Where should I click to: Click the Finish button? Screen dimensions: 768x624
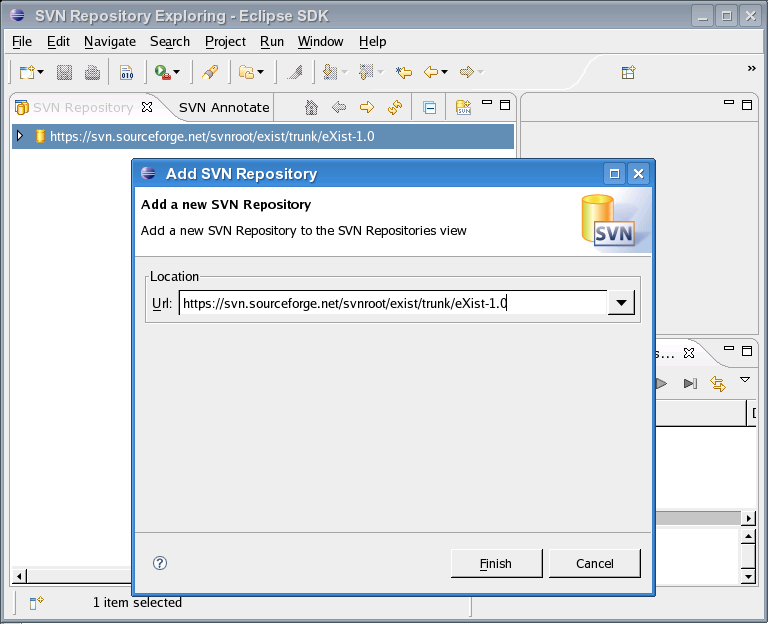(x=496, y=563)
